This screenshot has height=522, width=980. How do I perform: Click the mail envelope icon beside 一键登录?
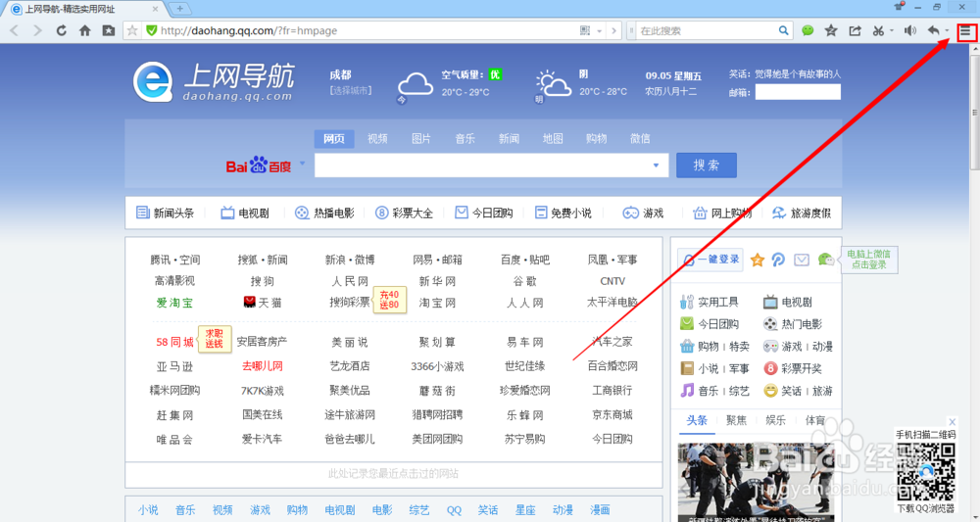click(x=802, y=260)
